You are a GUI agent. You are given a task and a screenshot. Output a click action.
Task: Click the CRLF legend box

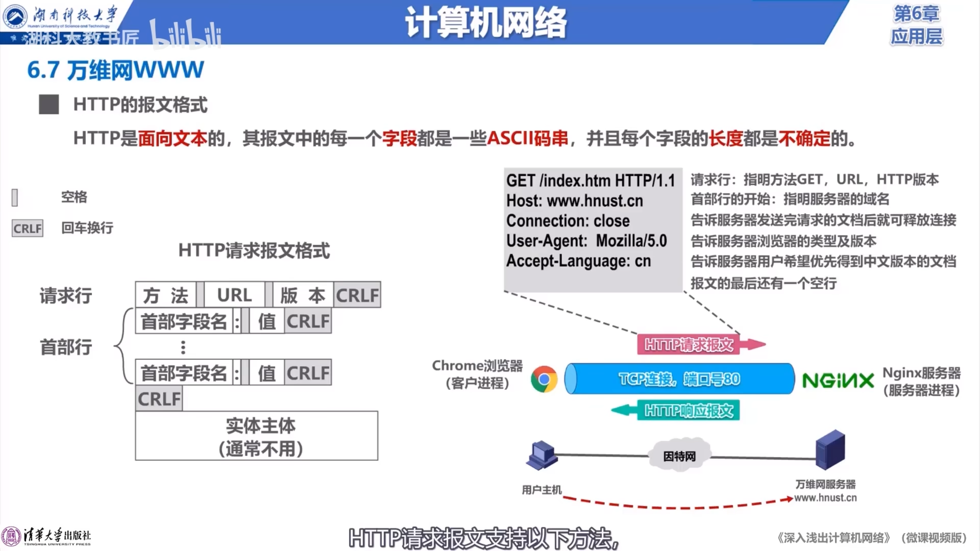coord(27,228)
